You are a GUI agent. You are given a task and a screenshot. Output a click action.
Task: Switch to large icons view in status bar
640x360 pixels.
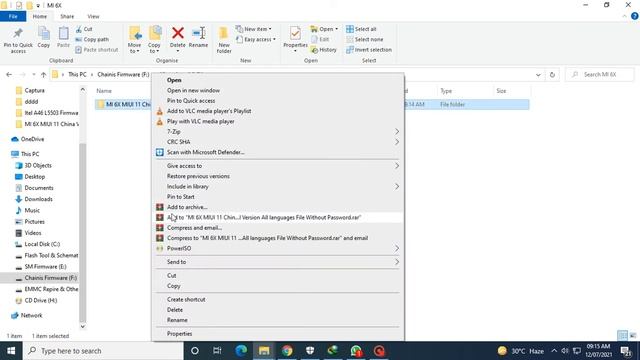point(633,336)
